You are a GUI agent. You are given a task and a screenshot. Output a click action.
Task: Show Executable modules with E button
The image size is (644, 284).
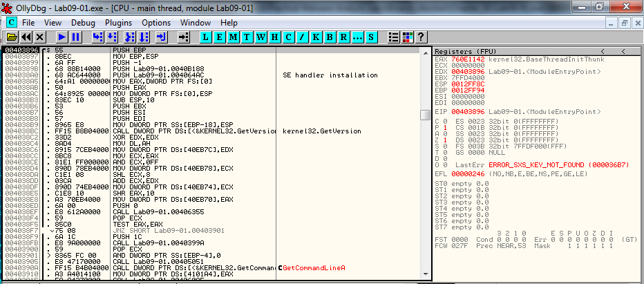pyautogui.click(x=219, y=37)
